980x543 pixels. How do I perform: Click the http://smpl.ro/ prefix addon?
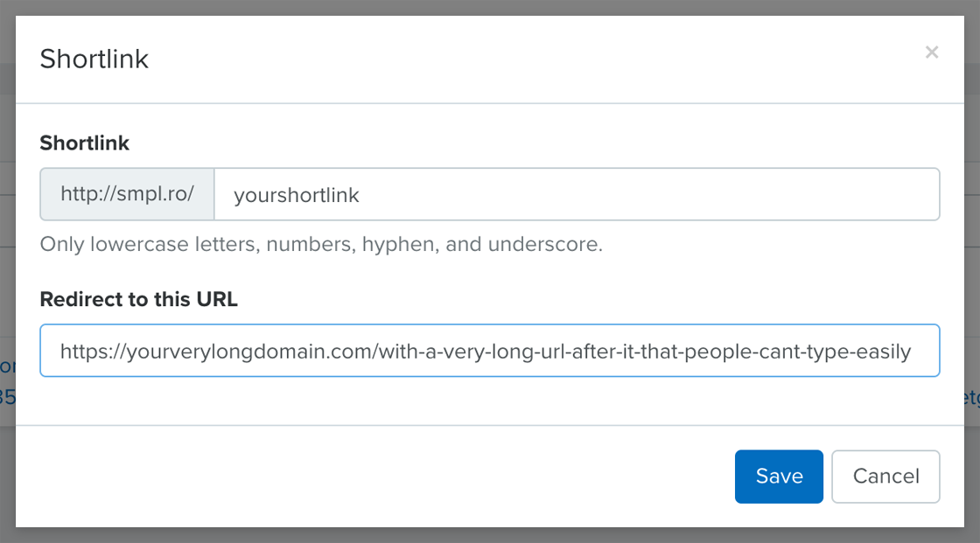128,194
